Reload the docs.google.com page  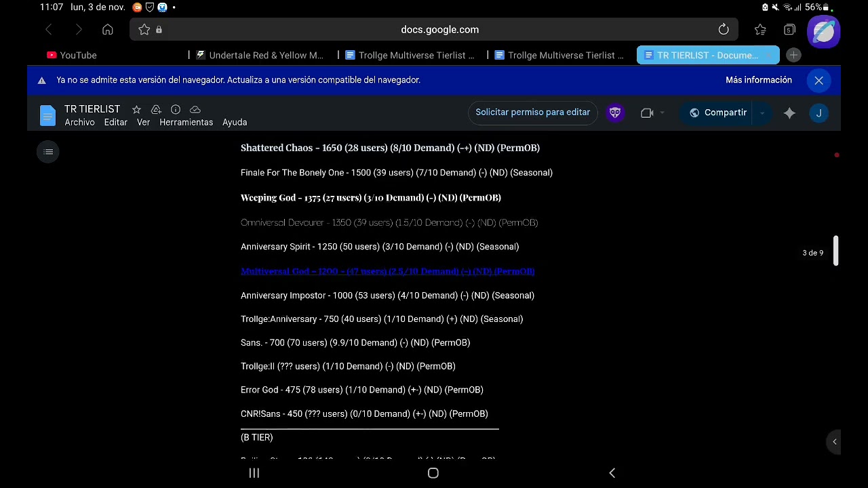[724, 30]
